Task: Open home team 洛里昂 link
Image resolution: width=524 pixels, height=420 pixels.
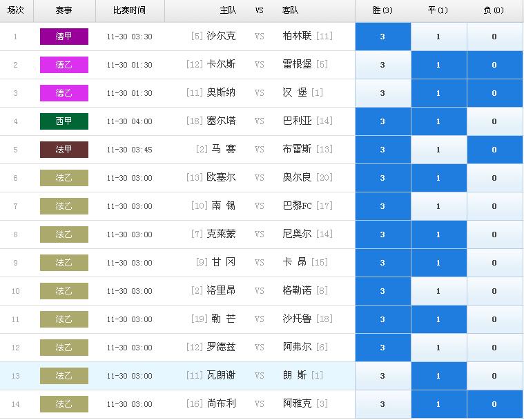Action: (221, 290)
